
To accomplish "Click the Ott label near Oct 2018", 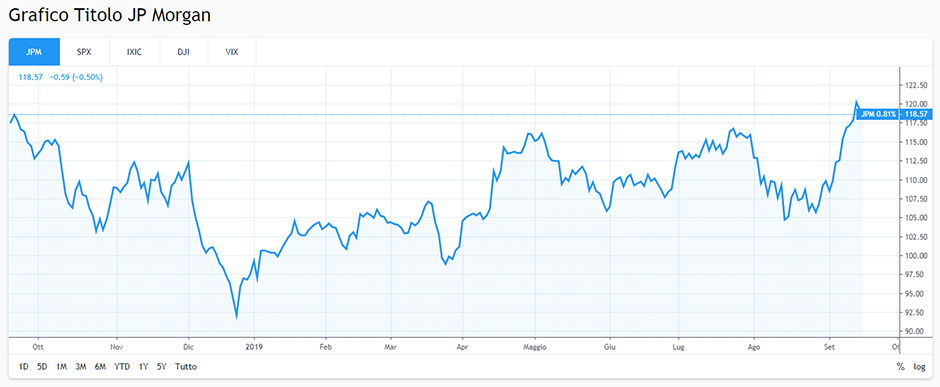I will click(x=38, y=346).
